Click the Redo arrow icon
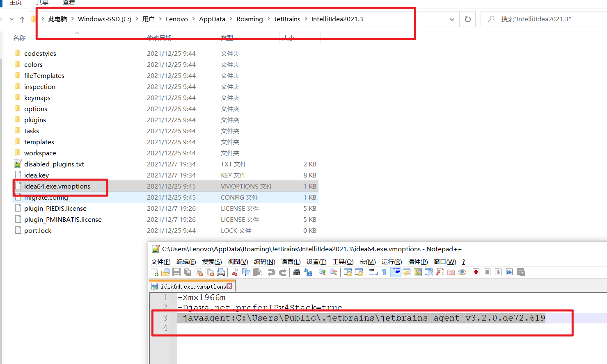Image resolution: width=607 pixels, height=364 pixels. (x=282, y=272)
